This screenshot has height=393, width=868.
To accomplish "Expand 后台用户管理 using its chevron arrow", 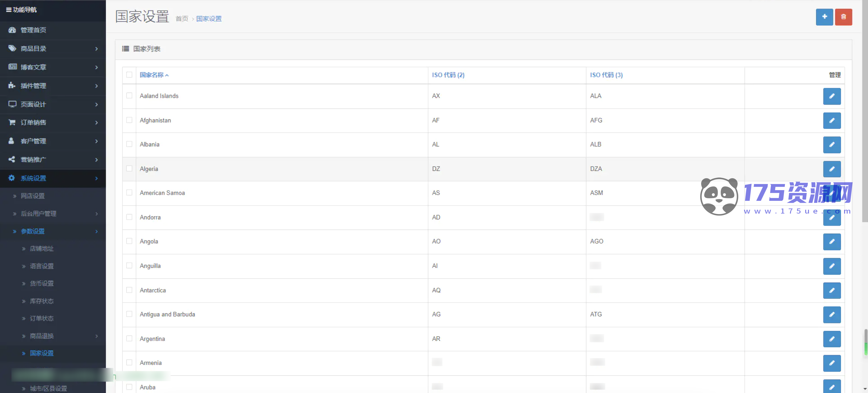I will pyautogui.click(x=96, y=214).
